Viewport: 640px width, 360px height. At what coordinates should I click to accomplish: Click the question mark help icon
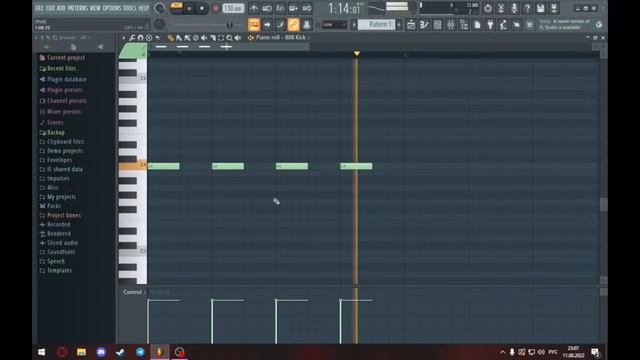[527, 8]
